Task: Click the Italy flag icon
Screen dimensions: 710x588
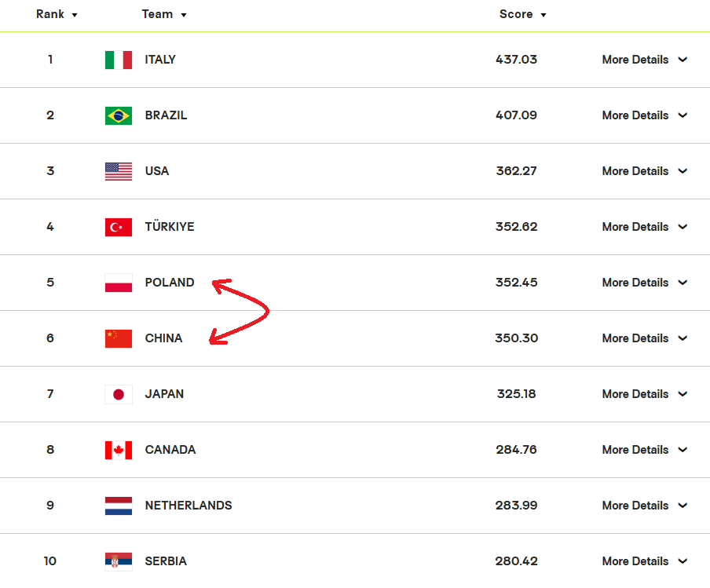Action: coord(118,60)
